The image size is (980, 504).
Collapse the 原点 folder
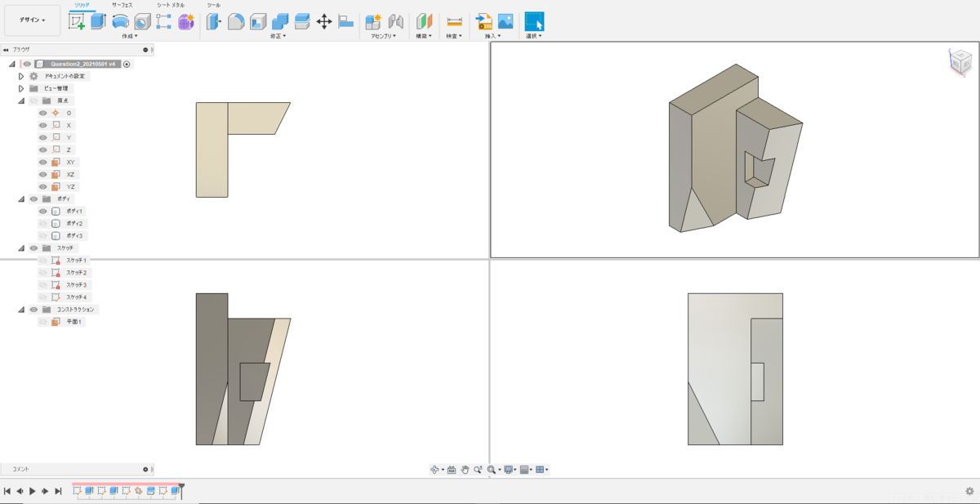point(21,100)
